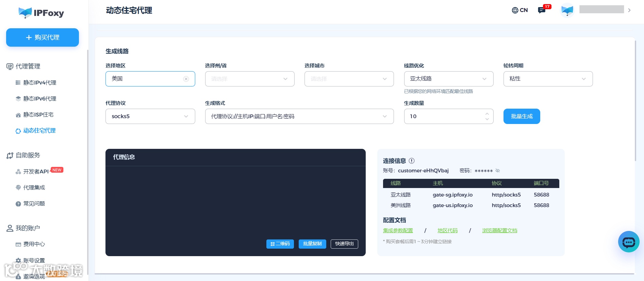Click the 我的账户 person icon
The height and width of the screenshot is (281, 644).
(10, 228)
